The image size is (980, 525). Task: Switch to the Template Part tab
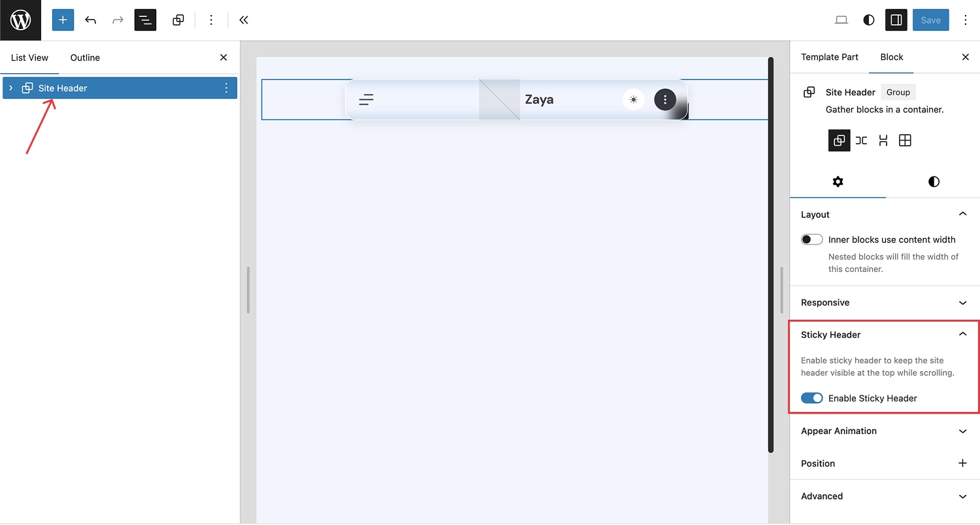(x=830, y=57)
